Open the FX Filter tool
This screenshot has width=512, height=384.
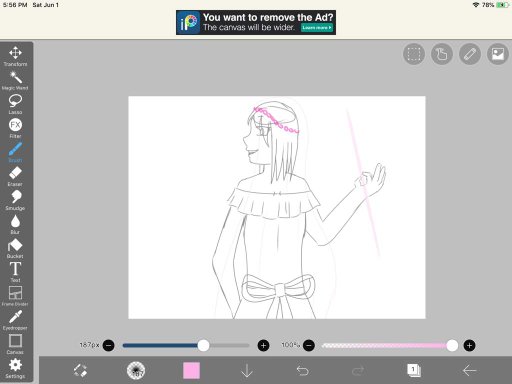pos(15,128)
